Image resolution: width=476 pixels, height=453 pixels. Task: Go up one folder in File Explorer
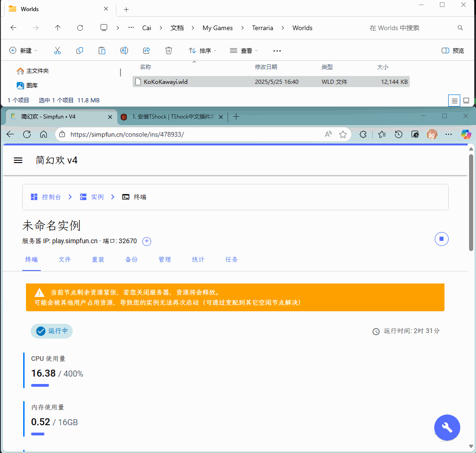point(57,28)
